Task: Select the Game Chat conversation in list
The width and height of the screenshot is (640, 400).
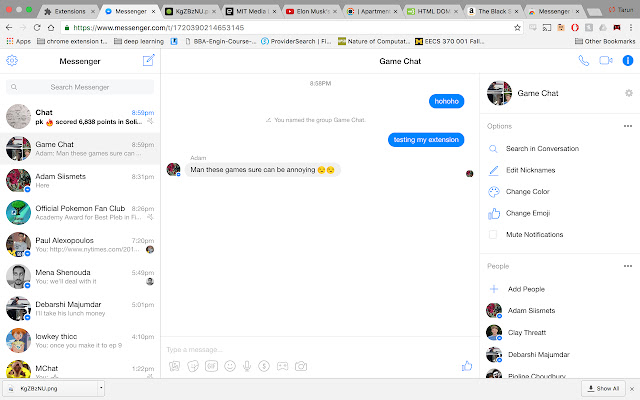Action: coord(80,149)
